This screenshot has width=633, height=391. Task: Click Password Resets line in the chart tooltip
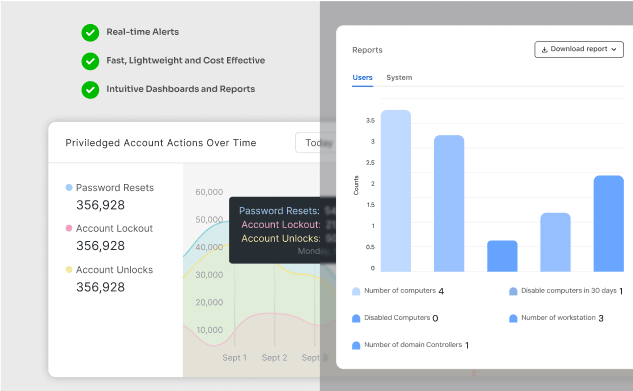tap(287, 211)
